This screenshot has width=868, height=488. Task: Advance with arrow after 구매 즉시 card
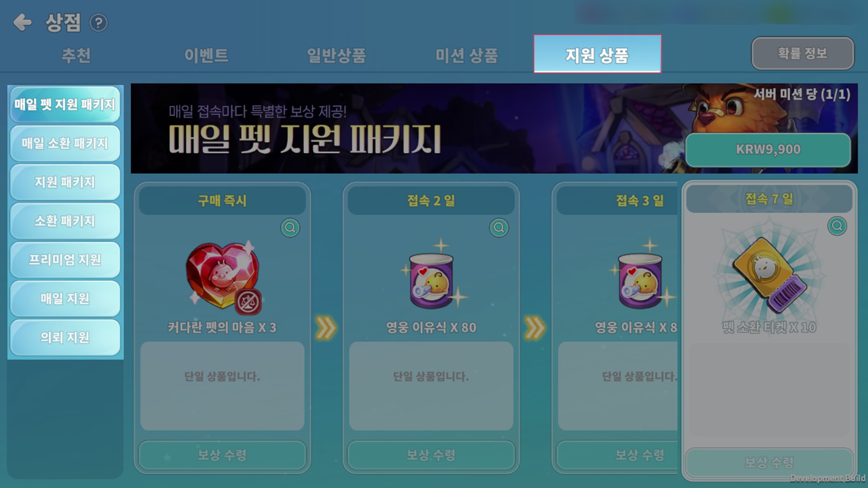[326, 328]
